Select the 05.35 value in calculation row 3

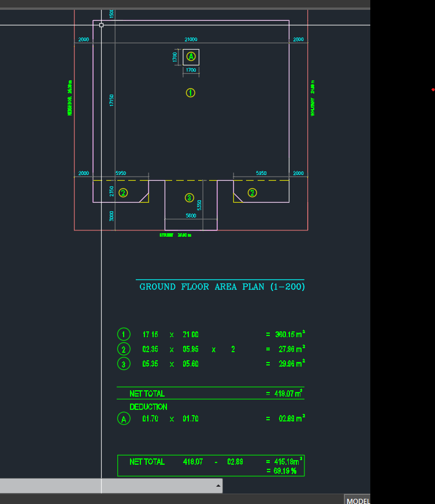[x=150, y=364]
